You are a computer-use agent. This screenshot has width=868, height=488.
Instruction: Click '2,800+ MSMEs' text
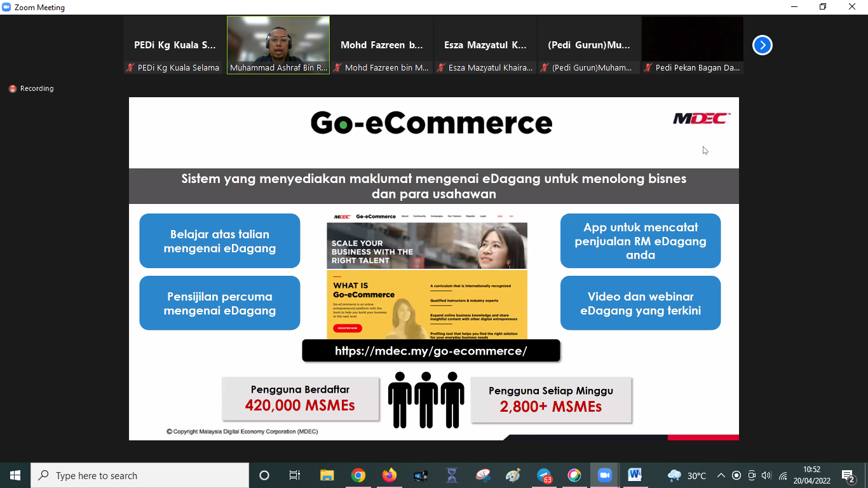(x=551, y=407)
